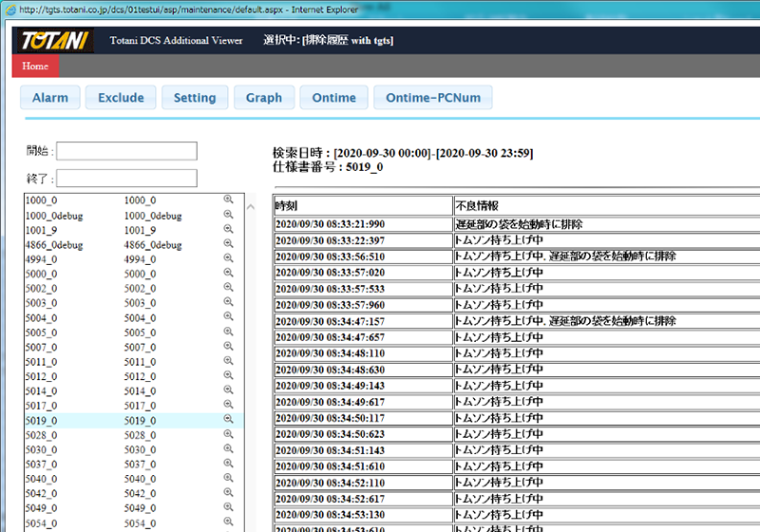760x532 pixels.
Task: Click the magnifier icon for row 1000_0
Action: (x=228, y=200)
